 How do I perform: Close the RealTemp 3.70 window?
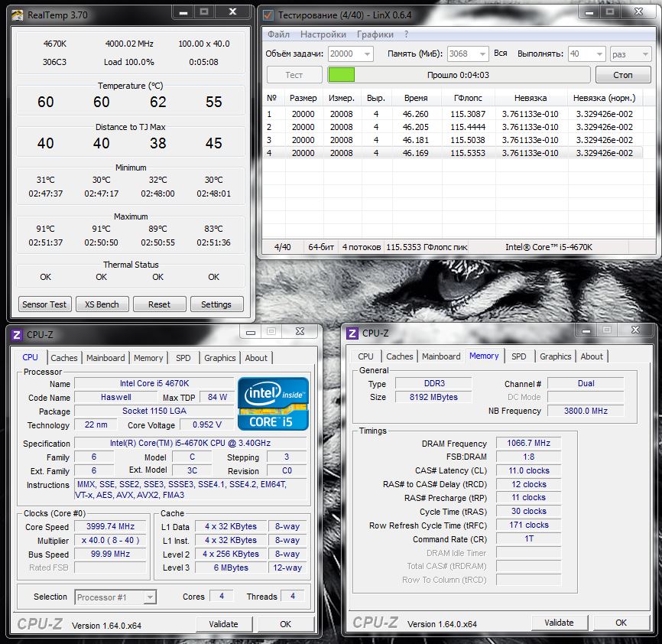point(232,12)
